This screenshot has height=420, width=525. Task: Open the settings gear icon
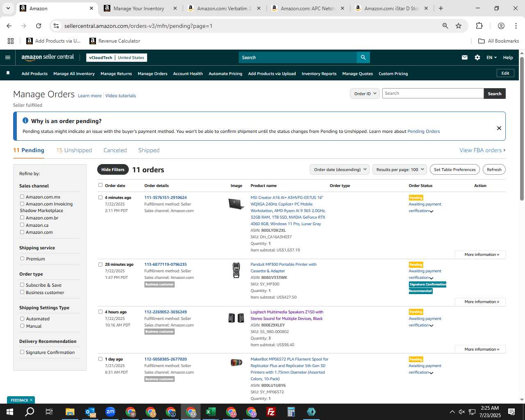pyautogui.click(x=477, y=57)
